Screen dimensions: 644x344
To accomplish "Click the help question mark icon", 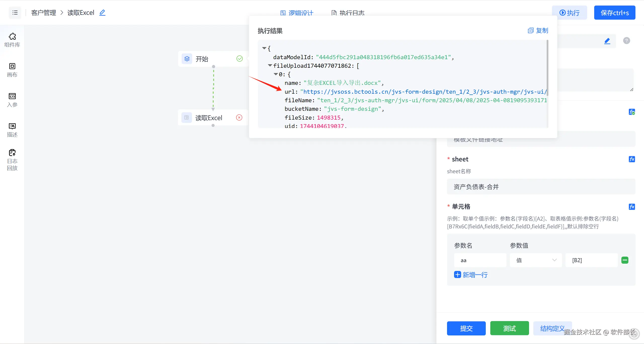I will point(626,41).
